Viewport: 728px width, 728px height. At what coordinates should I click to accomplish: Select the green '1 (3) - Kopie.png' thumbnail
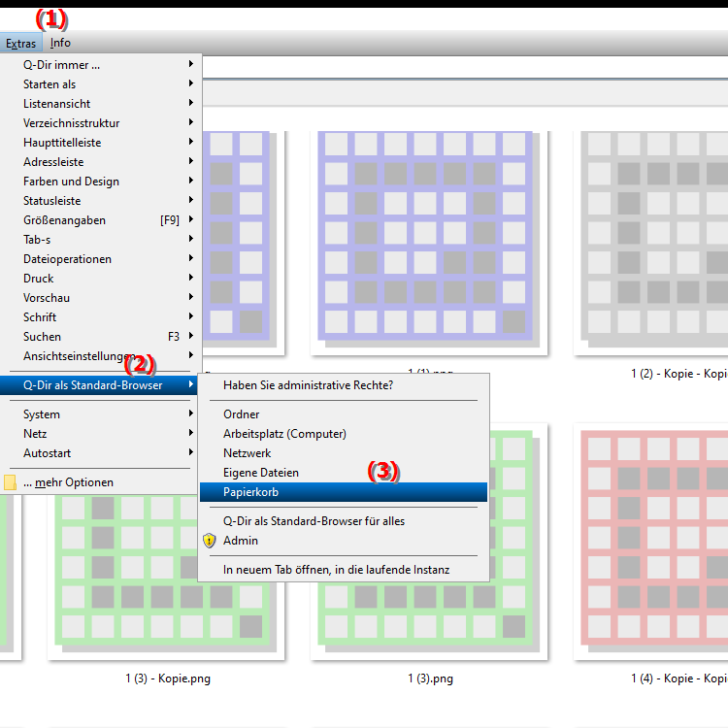coord(166,576)
